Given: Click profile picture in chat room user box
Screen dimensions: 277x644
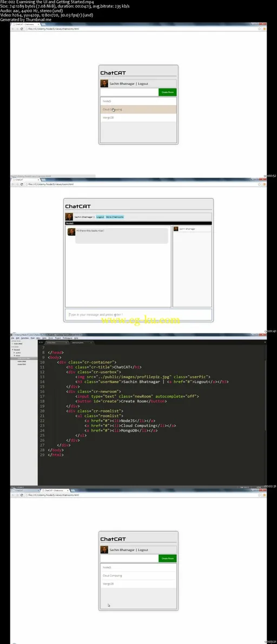Looking at the screenshot, I should 69,217.
